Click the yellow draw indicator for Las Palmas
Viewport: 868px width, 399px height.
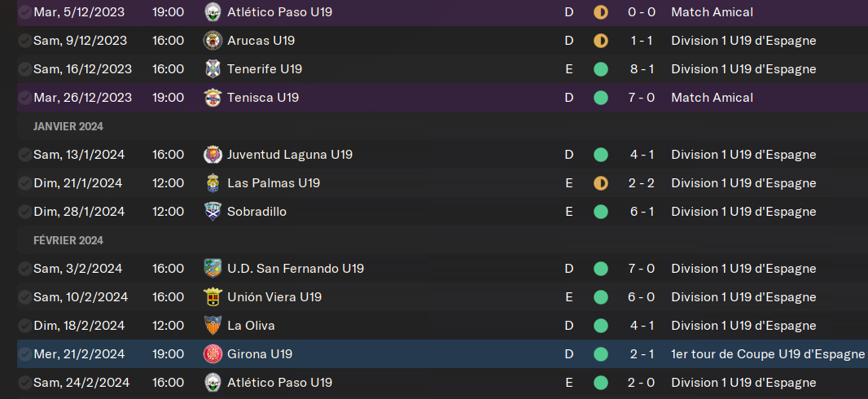click(601, 183)
